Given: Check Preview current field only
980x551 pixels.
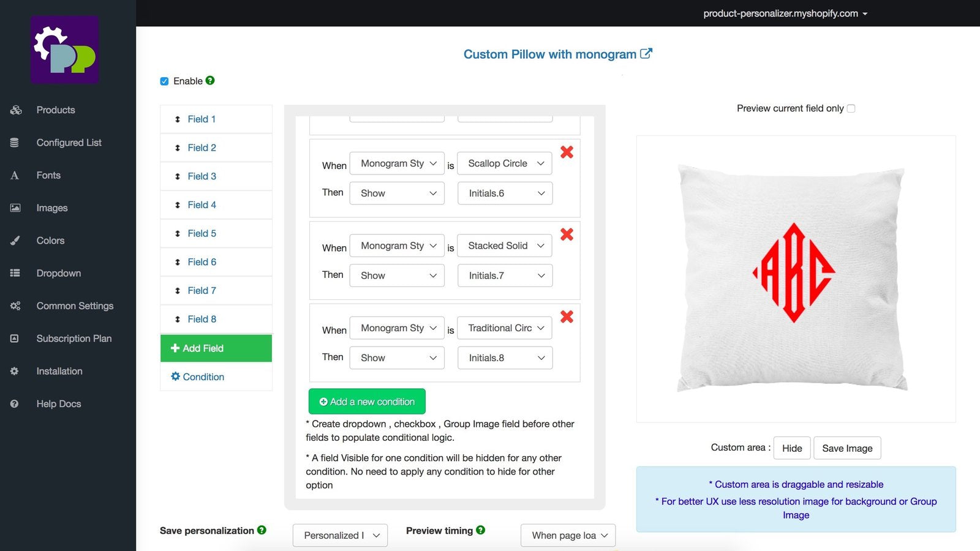Looking at the screenshot, I should 851,108.
